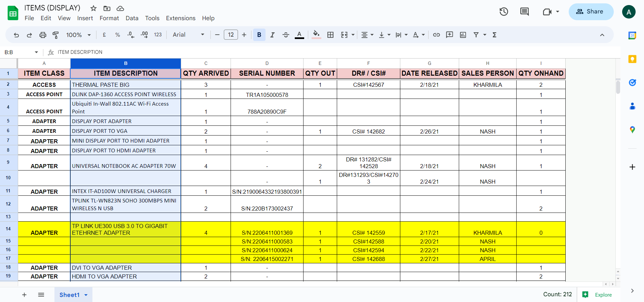Open Contacts side panel
This screenshot has width=644, height=302.
tap(632, 106)
